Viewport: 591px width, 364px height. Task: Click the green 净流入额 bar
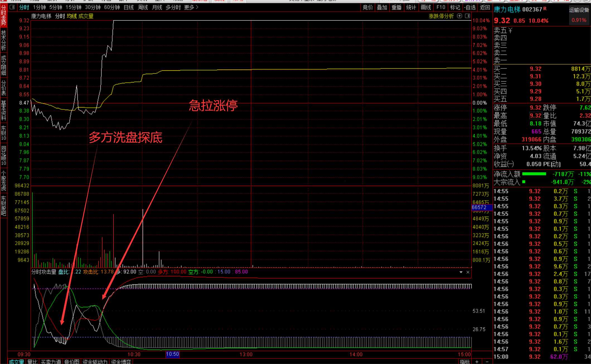point(534,174)
